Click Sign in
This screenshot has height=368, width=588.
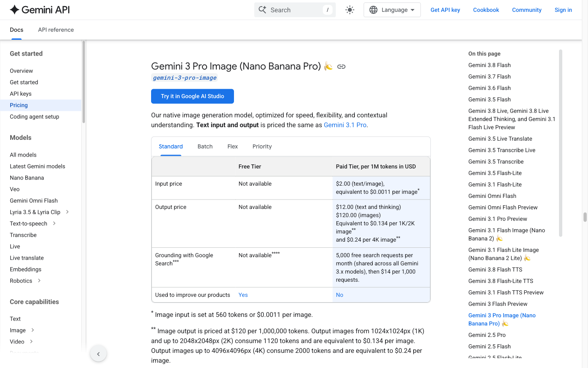point(563,10)
